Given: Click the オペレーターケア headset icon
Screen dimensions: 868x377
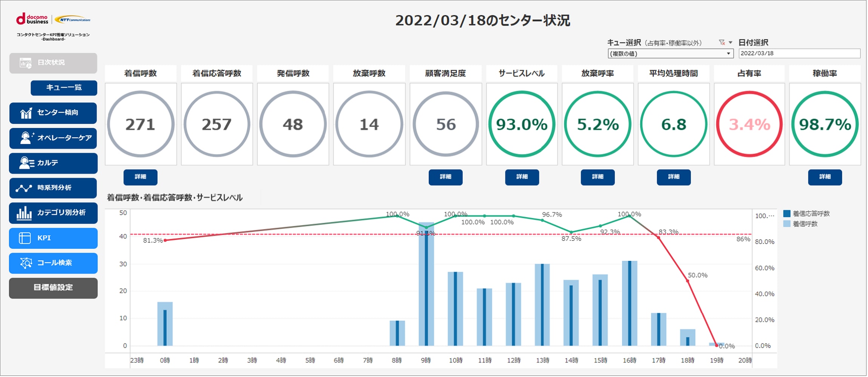Looking at the screenshot, I should pos(26,138).
